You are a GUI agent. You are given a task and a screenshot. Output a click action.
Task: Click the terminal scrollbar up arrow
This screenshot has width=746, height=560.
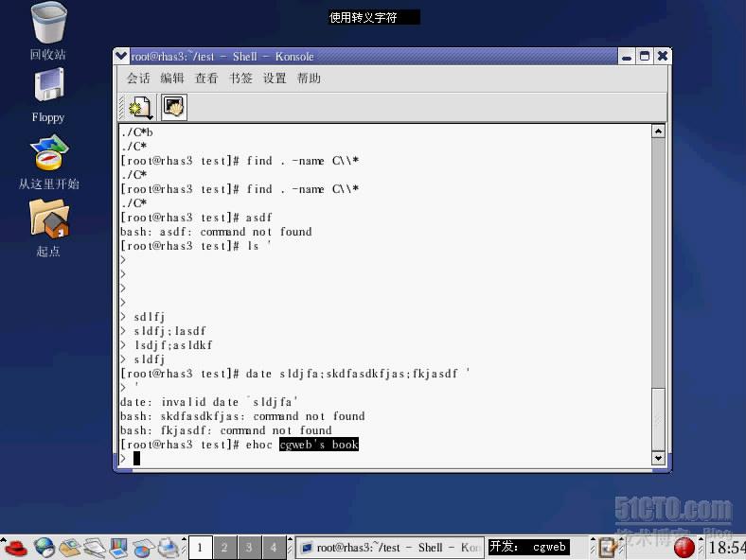click(x=659, y=131)
